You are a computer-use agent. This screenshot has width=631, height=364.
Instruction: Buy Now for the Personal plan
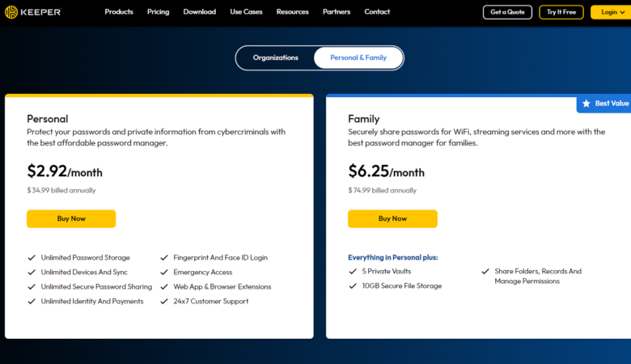pos(71,218)
